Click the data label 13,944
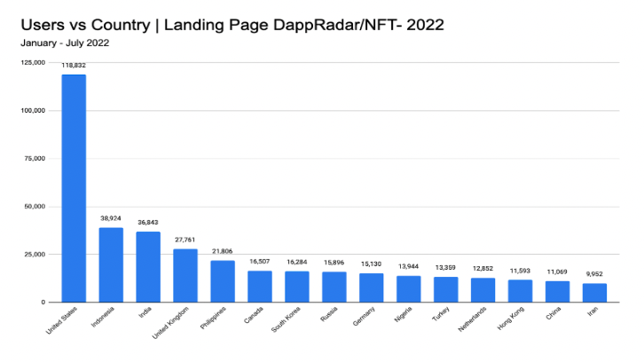The image size is (644, 362). click(408, 266)
